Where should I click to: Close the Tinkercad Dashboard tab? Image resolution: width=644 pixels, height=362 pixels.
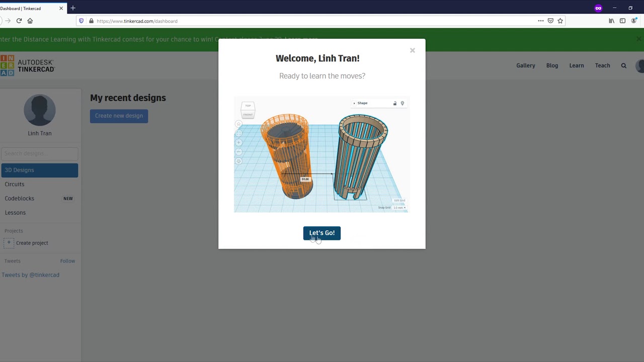coord(61,8)
